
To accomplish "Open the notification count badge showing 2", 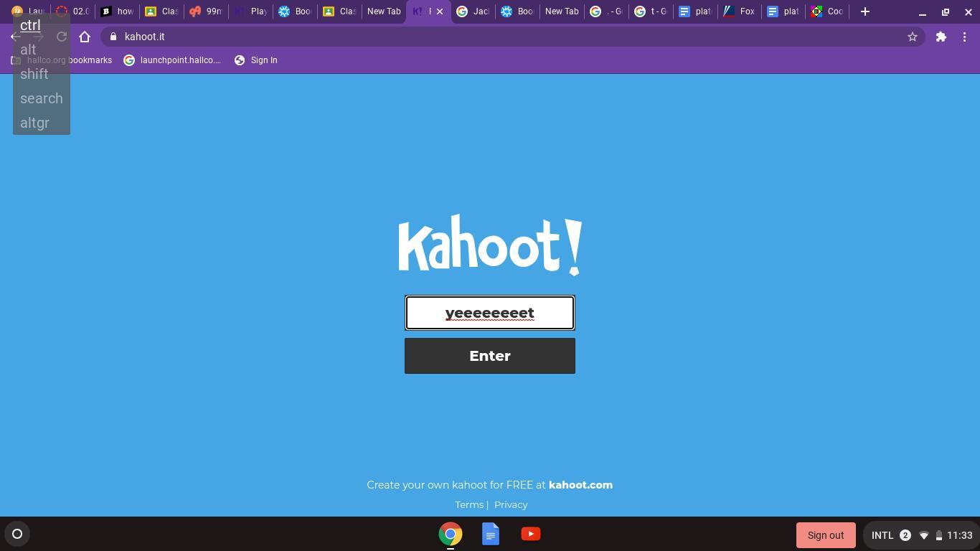I will [905, 535].
